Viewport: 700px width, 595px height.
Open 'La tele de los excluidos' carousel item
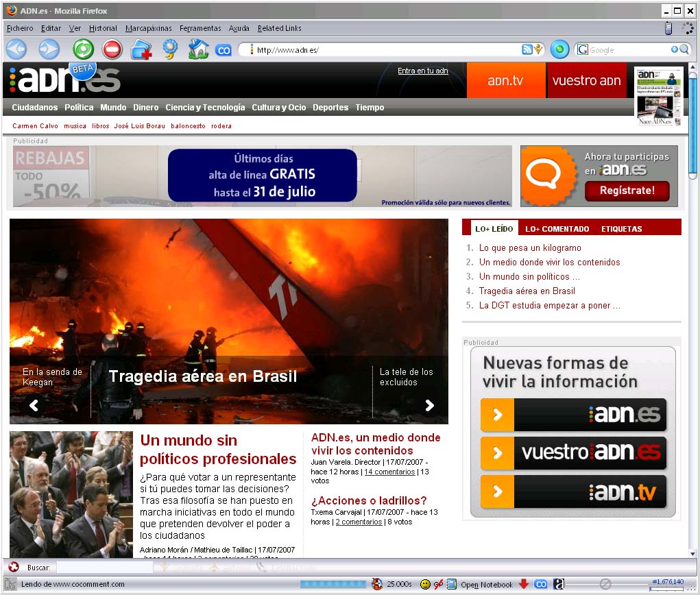pyautogui.click(x=407, y=377)
